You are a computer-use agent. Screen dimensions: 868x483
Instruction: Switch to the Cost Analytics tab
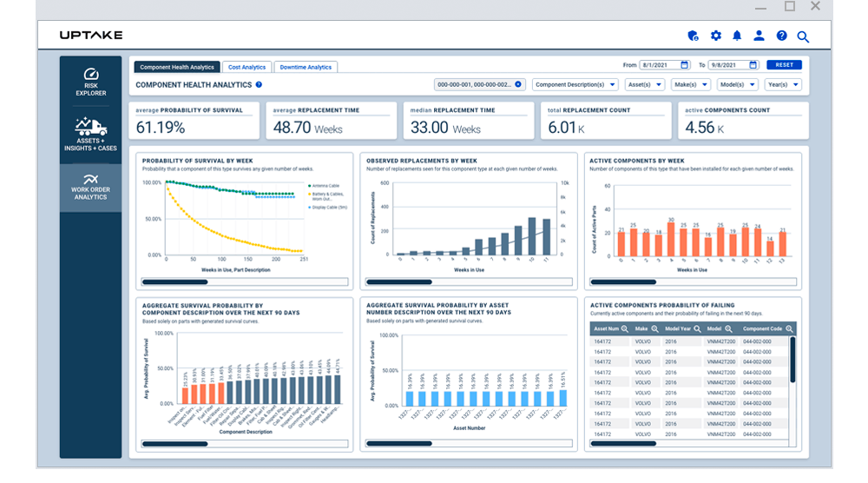[x=247, y=67]
